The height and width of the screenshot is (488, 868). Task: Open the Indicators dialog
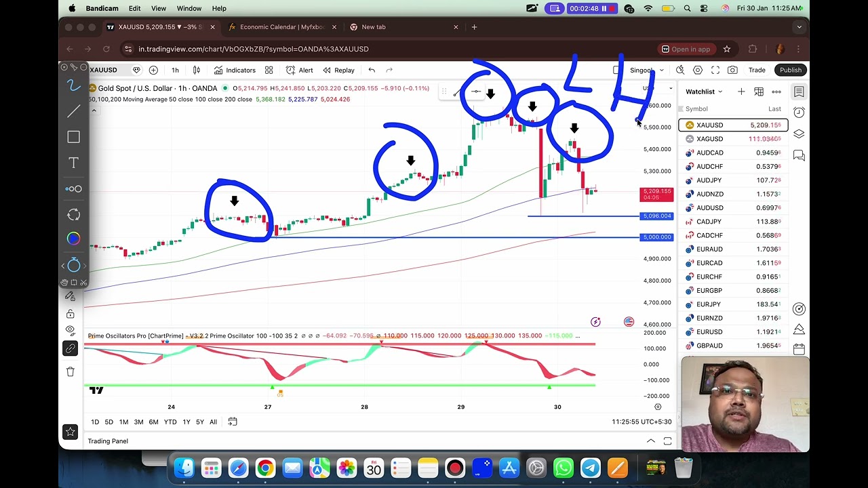pos(235,70)
